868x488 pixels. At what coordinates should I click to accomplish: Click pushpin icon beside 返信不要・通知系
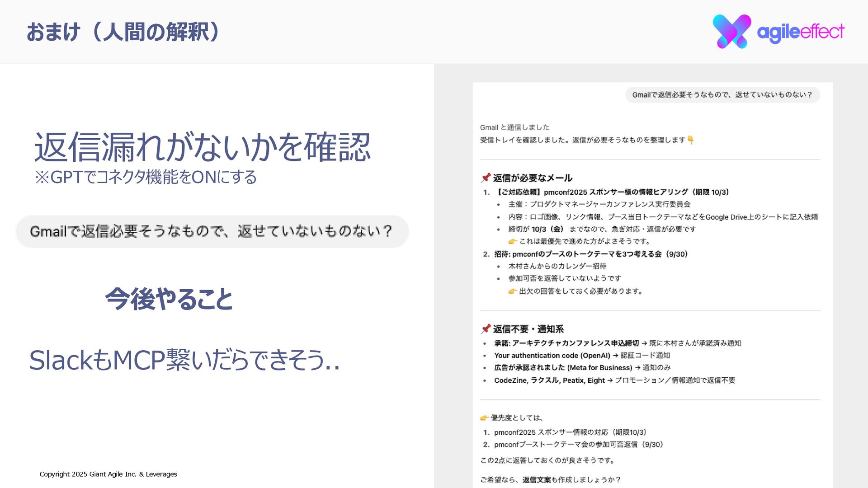tap(486, 329)
